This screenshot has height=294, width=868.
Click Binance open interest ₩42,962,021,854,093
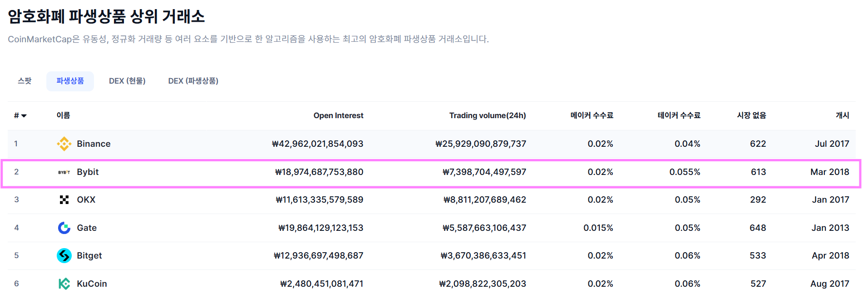click(x=317, y=144)
